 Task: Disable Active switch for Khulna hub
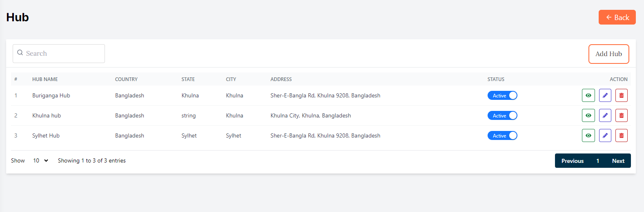[502, 115]
